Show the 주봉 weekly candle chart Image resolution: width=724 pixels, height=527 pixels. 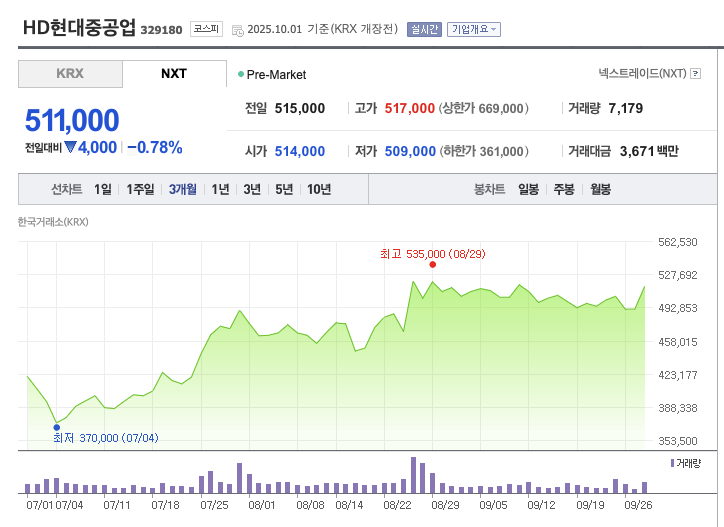click(564, 189)
